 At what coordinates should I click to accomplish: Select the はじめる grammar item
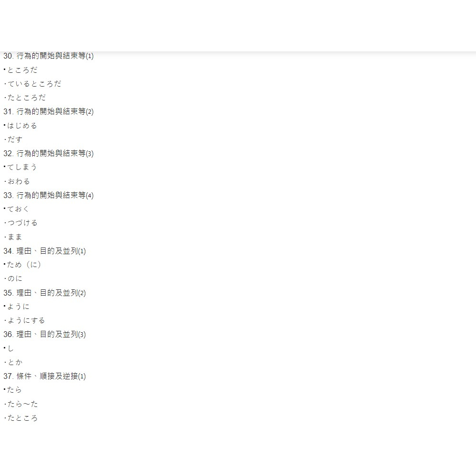(x=22, y=126)
